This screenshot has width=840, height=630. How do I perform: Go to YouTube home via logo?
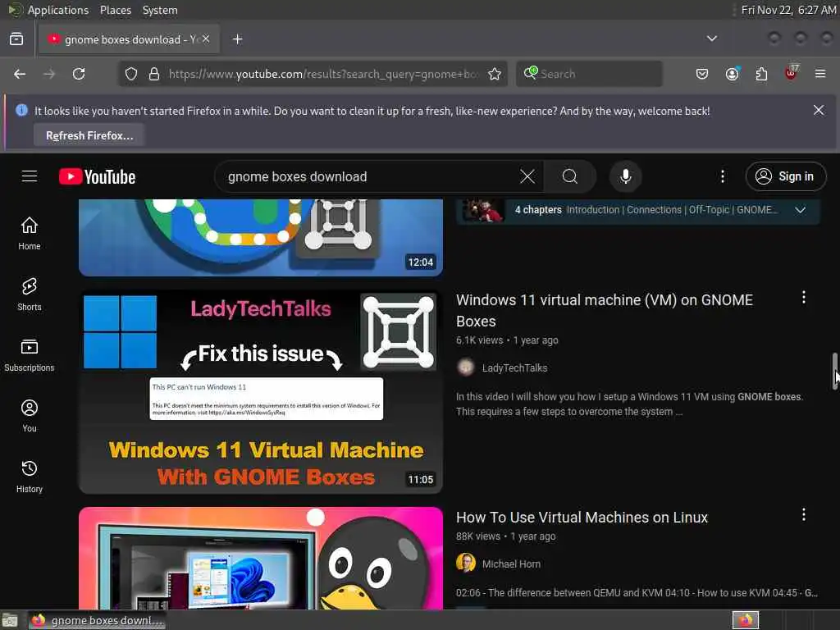coord(97,177)
